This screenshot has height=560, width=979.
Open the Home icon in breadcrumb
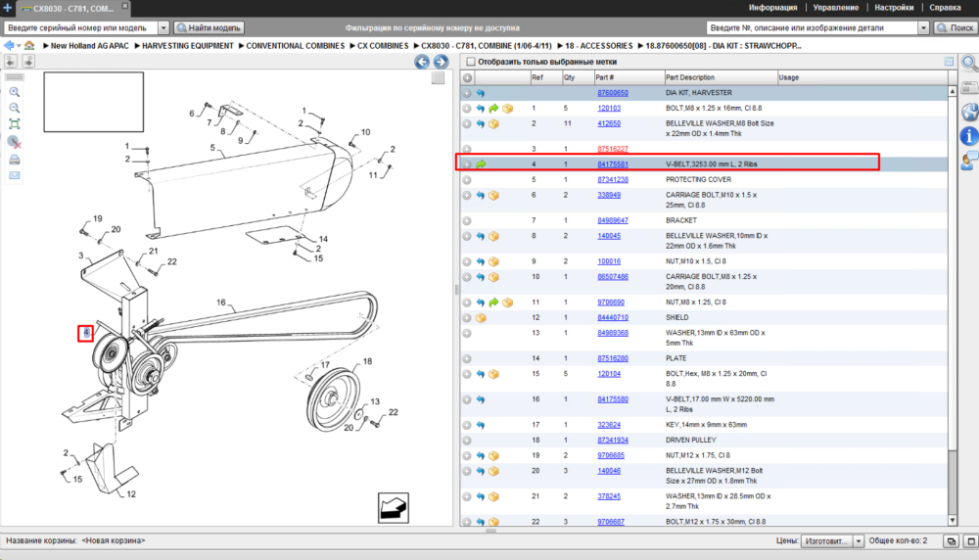pos(29,46)
